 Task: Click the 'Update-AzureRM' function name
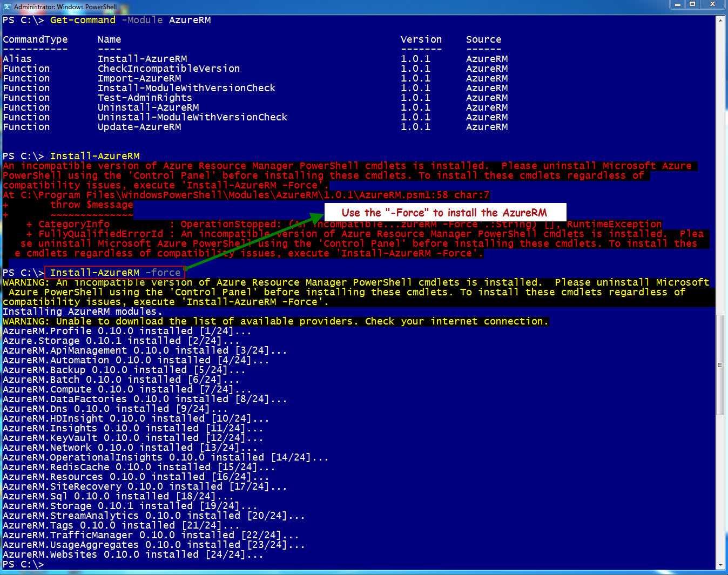[139, 127]
